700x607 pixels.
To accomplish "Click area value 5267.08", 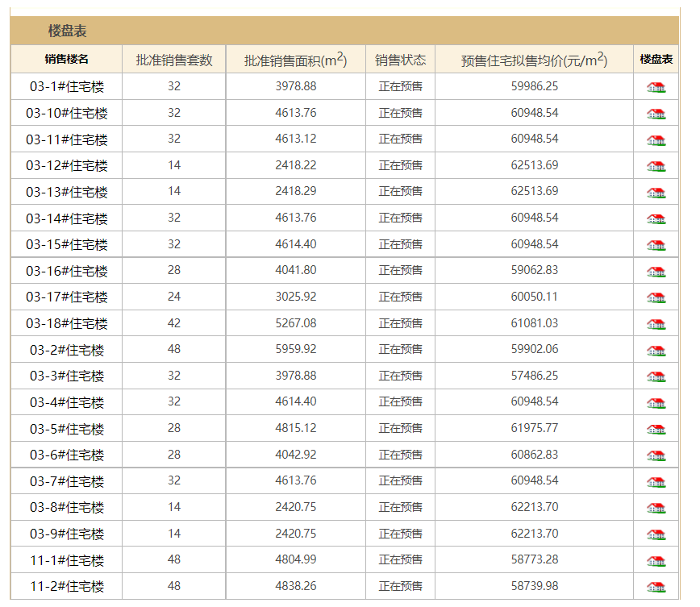I will (295, 322).
